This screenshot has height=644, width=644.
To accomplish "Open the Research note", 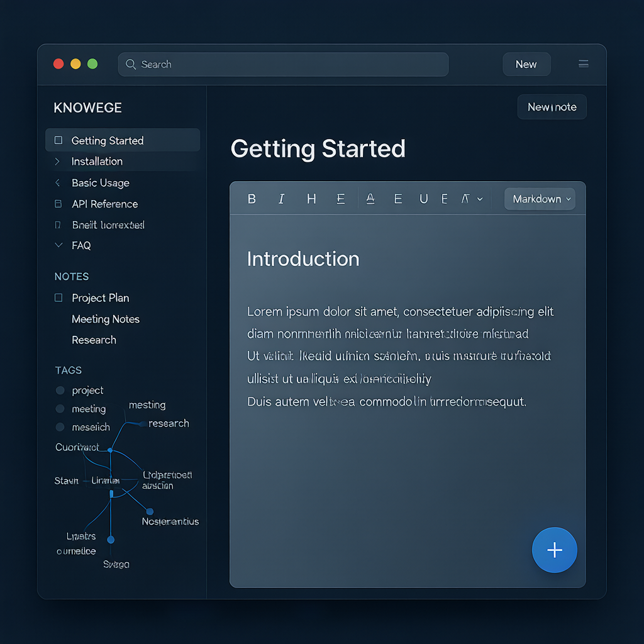I will click(94, 340).
